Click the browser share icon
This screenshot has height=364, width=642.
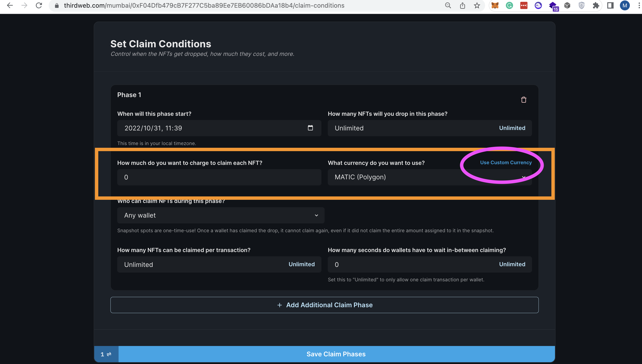[462, 5]
